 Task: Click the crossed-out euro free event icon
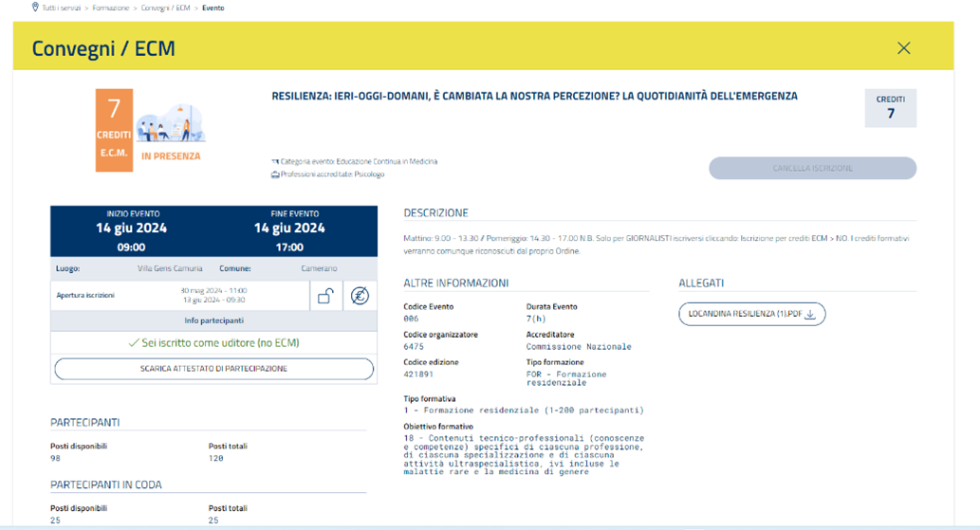[360, 296]
